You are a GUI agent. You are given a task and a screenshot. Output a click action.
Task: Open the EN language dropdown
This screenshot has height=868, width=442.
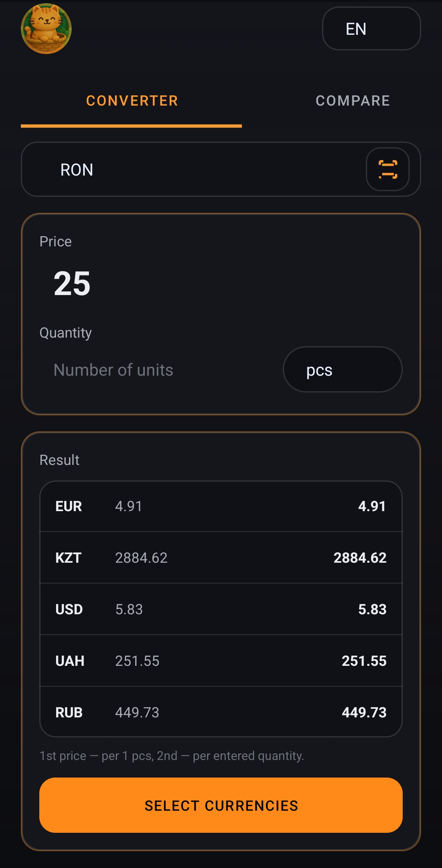tap(371, 29)
